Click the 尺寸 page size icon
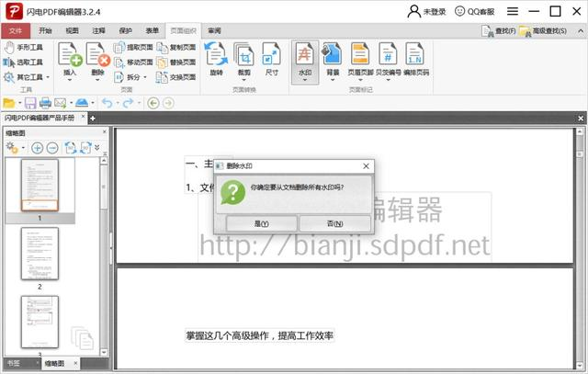This screenshot has width=588, height=374. click(x=272, y=55)
